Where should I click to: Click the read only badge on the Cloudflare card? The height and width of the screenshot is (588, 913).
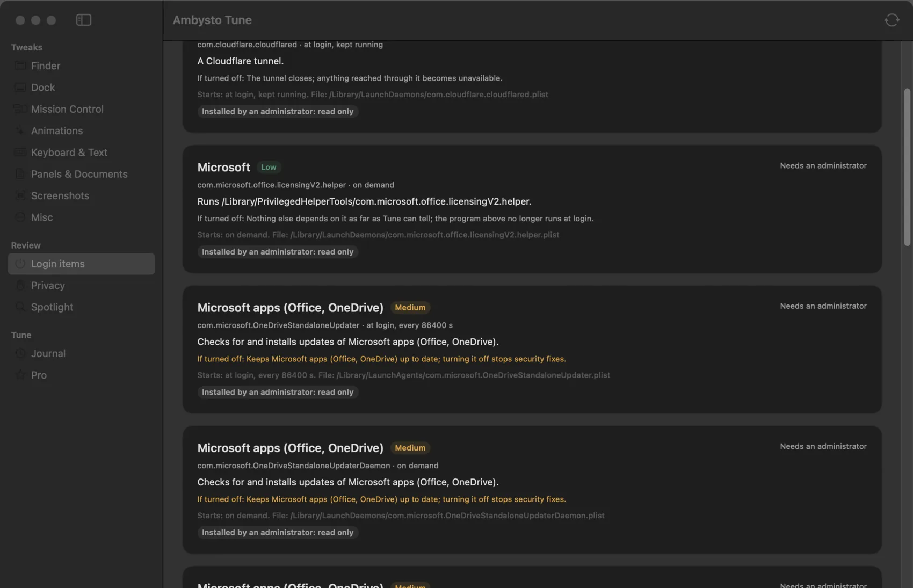(278, 112)
